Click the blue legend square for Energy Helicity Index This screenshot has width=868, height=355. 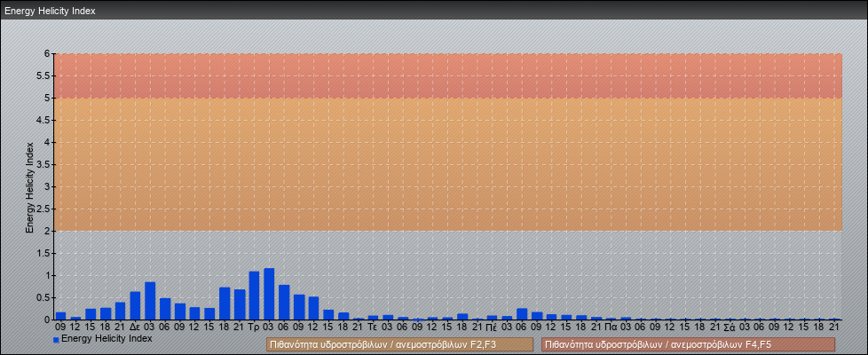[56, 340]
